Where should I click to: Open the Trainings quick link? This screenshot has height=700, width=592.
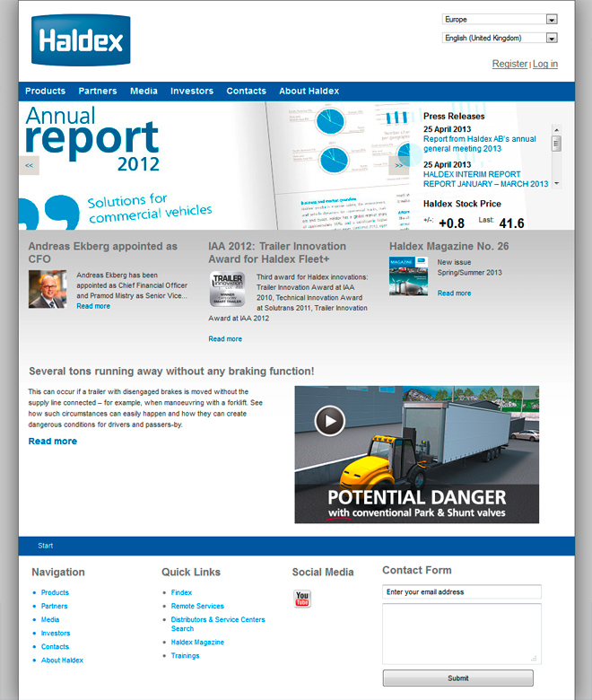[185, 656]
